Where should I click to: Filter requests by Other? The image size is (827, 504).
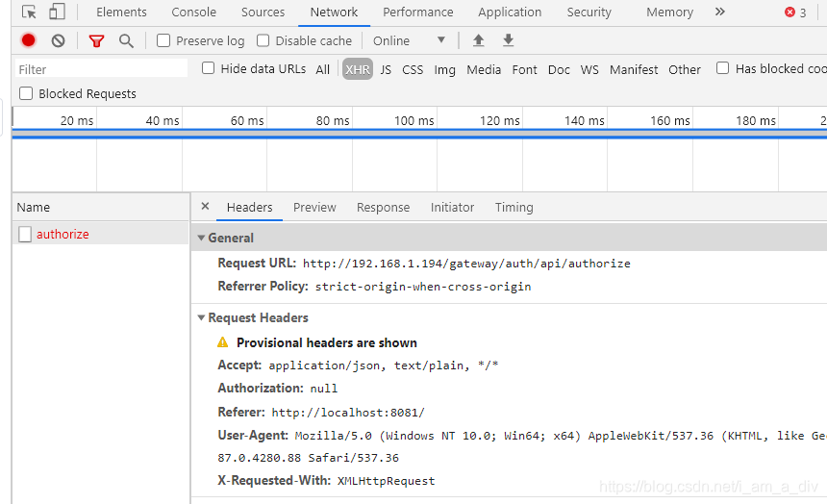[x=685, y=69]
